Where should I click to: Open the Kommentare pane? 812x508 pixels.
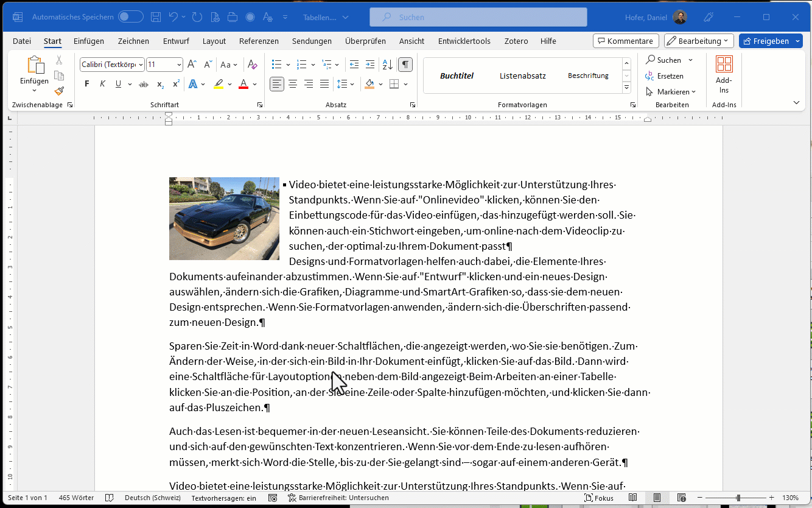point(625,41)
